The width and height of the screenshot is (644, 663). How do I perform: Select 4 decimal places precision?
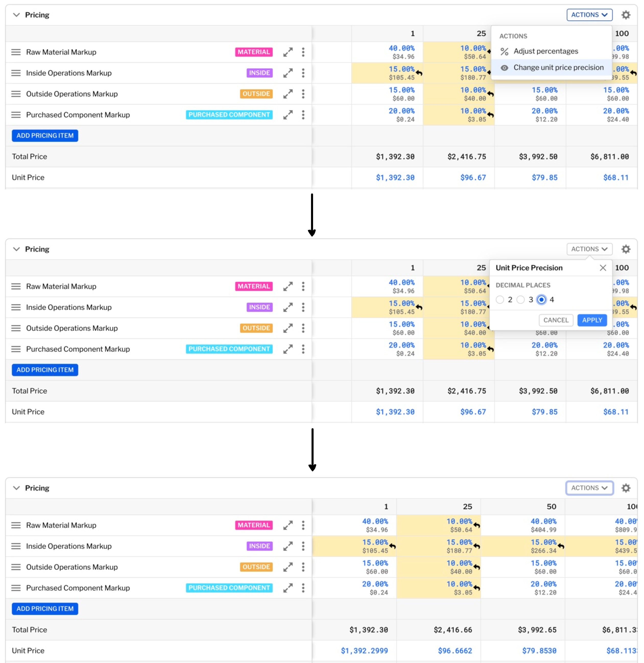click(x=541, y=300)
